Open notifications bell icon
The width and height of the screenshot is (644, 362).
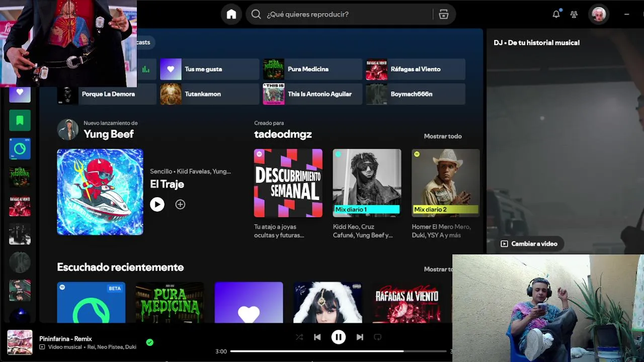tap(556, 14)
